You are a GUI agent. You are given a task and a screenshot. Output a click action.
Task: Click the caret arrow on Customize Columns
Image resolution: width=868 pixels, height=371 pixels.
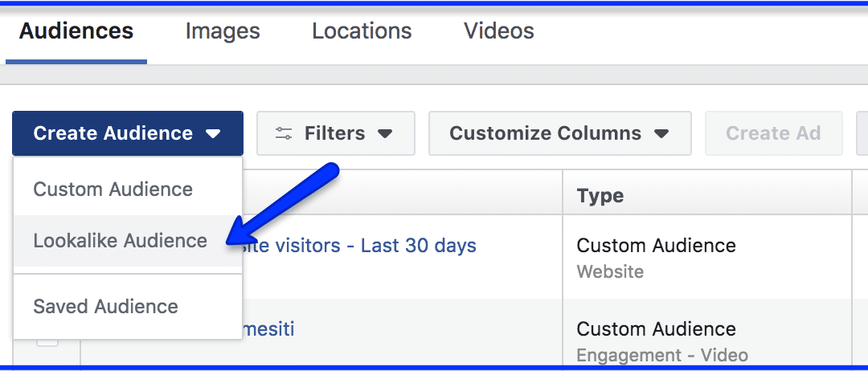click(x=661, y=134)
